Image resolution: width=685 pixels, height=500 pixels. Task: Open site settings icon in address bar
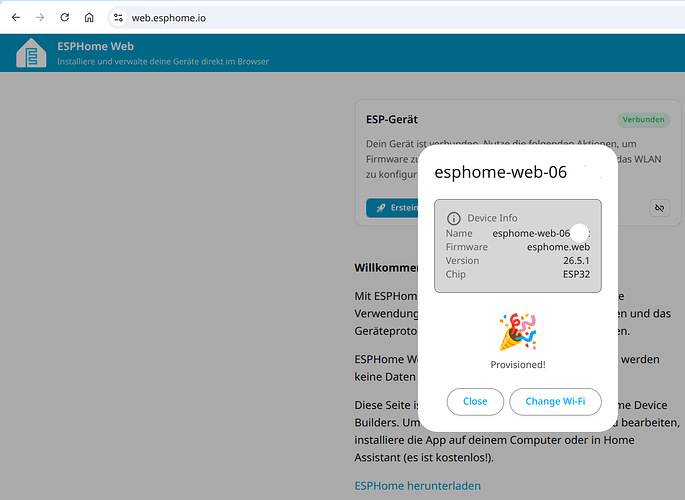click(x=118, y=17)
